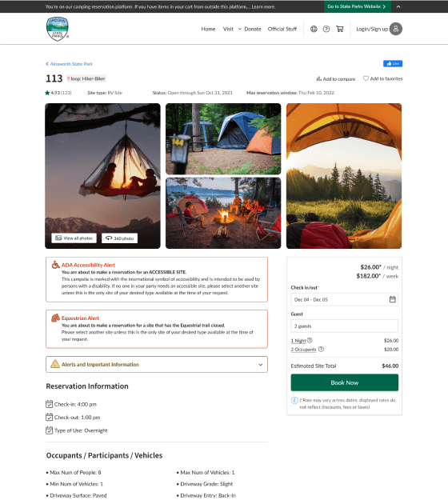This screenshot has height=504, width=448.
Task: Expand Alerts and Important Information panel
Action: [x=157, y=365]
